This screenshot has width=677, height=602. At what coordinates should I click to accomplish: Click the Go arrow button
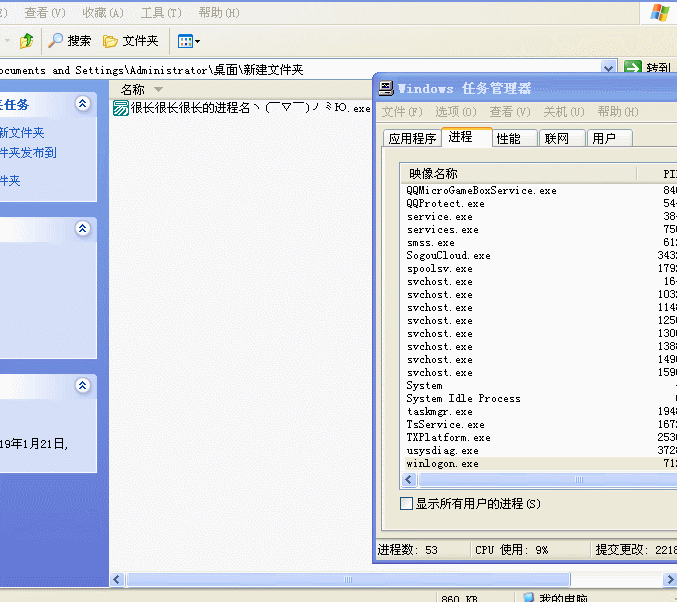(x=633, y=68)
